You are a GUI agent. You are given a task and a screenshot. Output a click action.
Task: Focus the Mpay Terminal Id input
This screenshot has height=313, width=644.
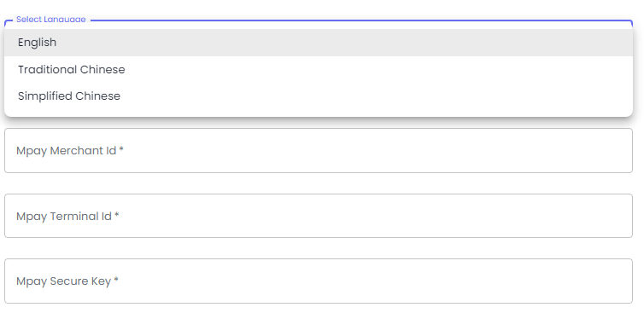point(319,216)
